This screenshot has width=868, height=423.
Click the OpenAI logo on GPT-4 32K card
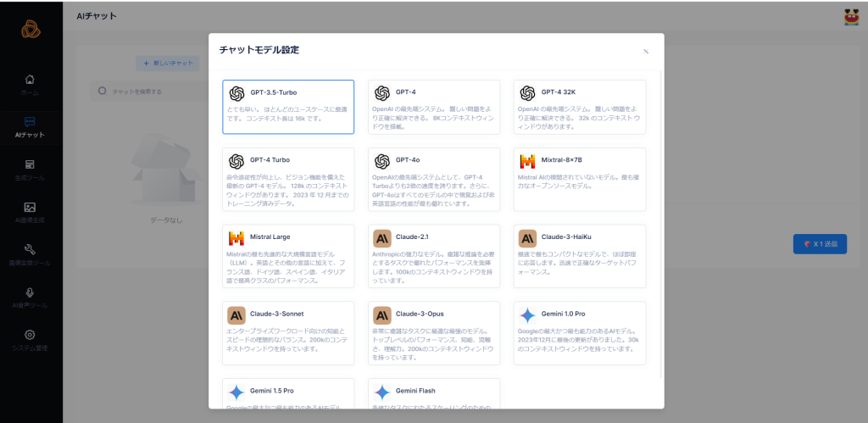click(x=527, y=93)
